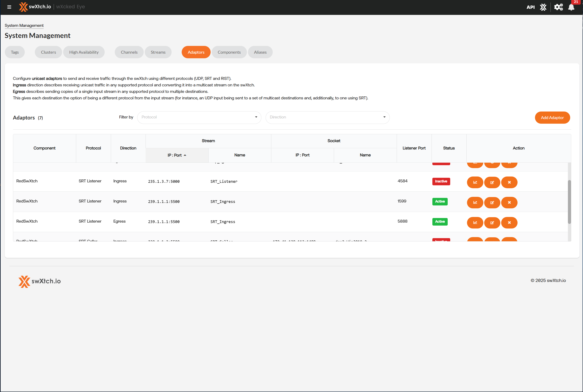This screenshot has width=583, height=392.
Task: Click the swXtch X icon in the top bar
Action: 543,7
